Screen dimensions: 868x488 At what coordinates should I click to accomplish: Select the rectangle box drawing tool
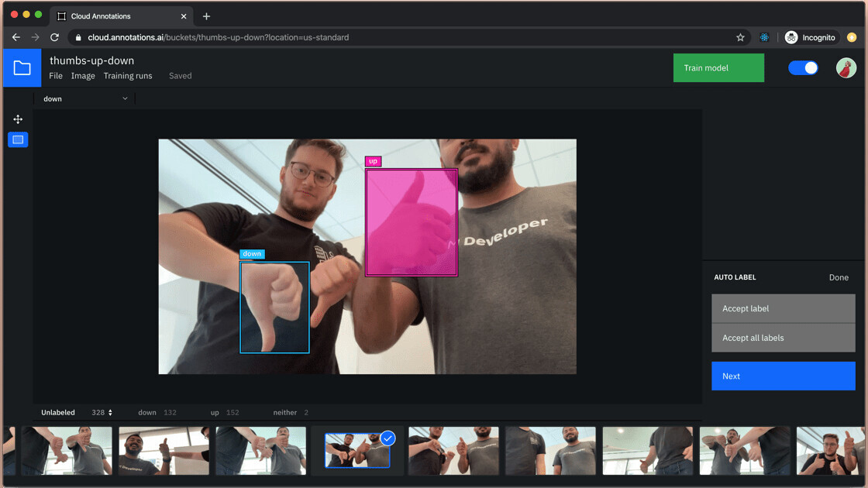tap(18, 139)
